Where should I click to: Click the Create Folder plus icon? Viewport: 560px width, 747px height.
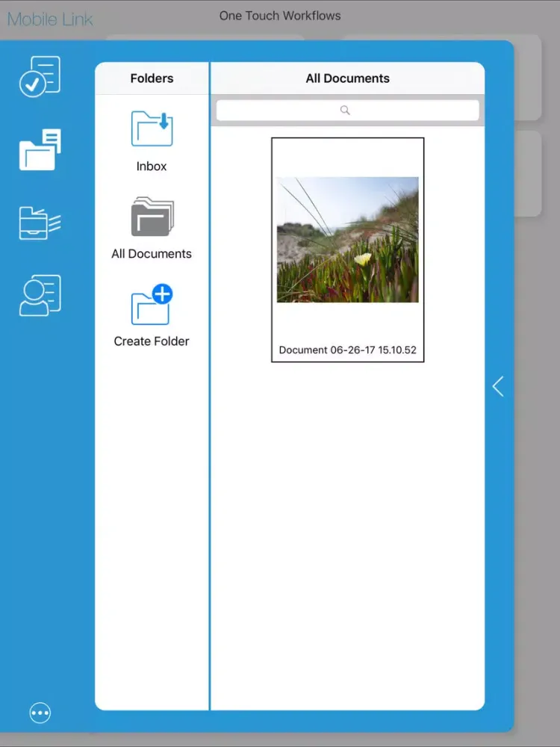coord(152,305)
